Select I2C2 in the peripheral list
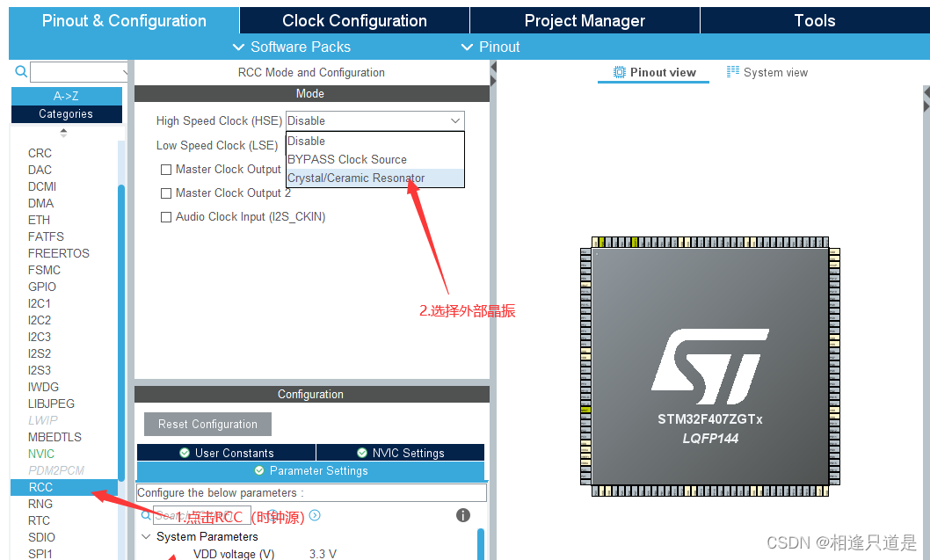The height and width of the screenshot is (560, 930). [x=40, y=320]
